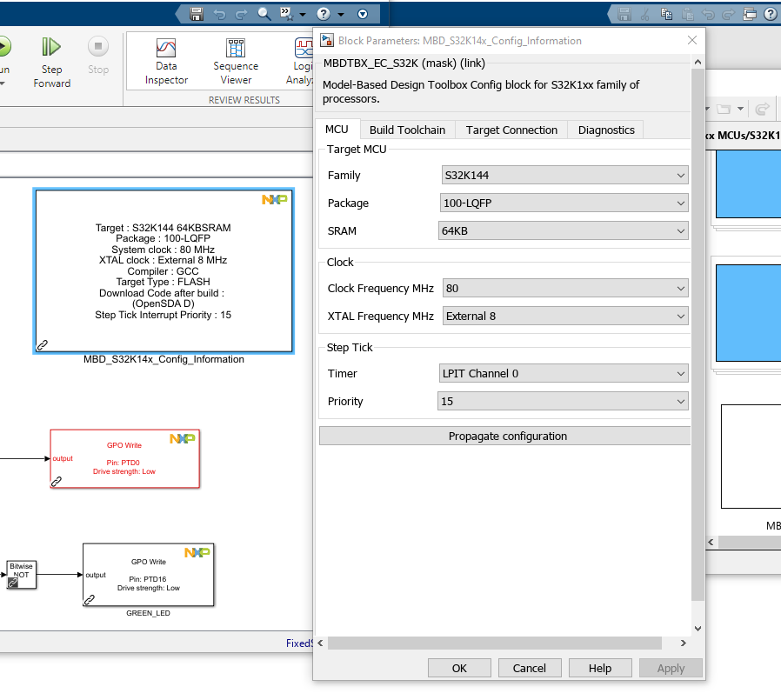The width and height of the screenshot is (781, 700).
Task: Apply the block parameter changes
Action: click(x=671, y=668)
